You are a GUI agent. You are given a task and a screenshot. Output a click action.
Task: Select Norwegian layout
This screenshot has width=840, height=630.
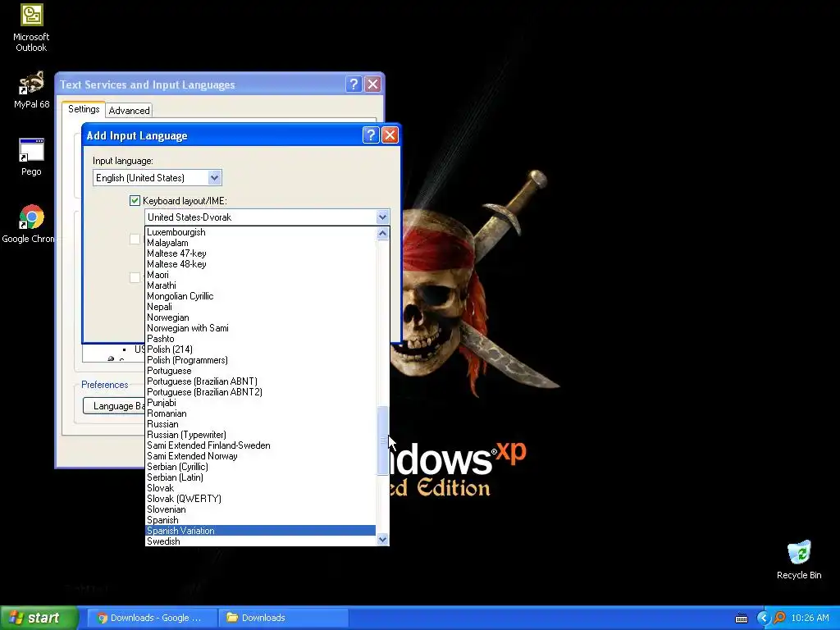(260, 317)
